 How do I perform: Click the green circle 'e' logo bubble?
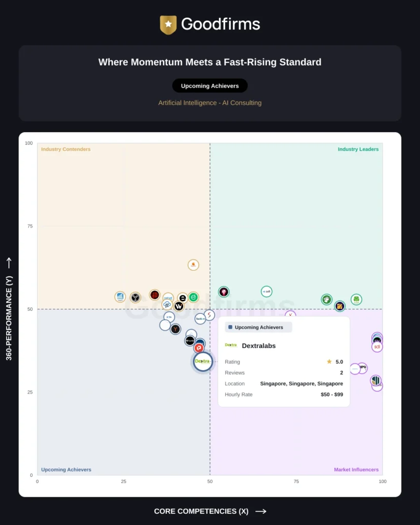click(x=193, y=297)
